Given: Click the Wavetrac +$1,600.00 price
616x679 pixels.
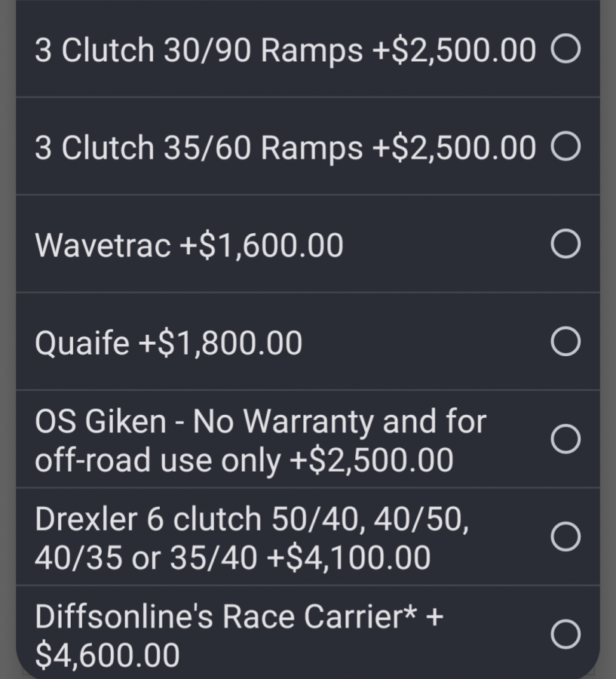Looking at the screenshot, I should 261,245.
